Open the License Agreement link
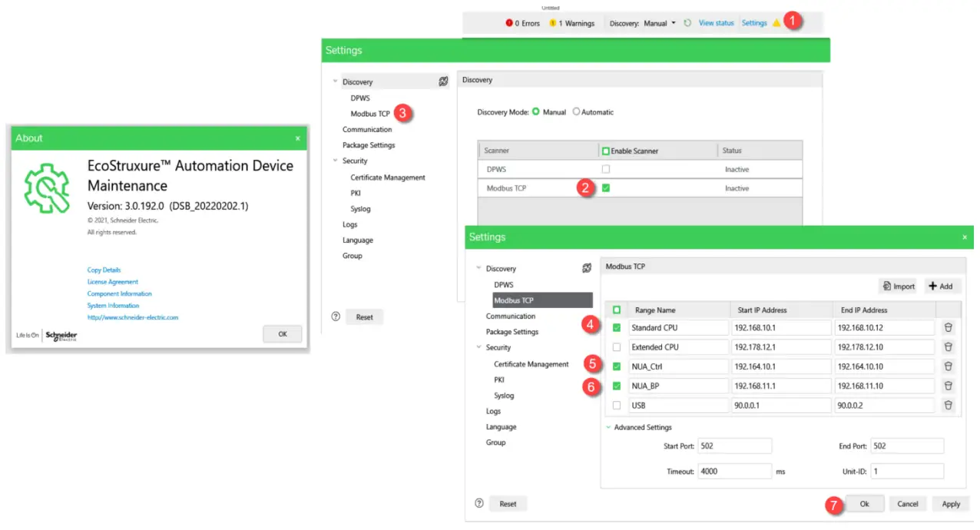This screenshot has width=980, height=530. pos(113,282)
